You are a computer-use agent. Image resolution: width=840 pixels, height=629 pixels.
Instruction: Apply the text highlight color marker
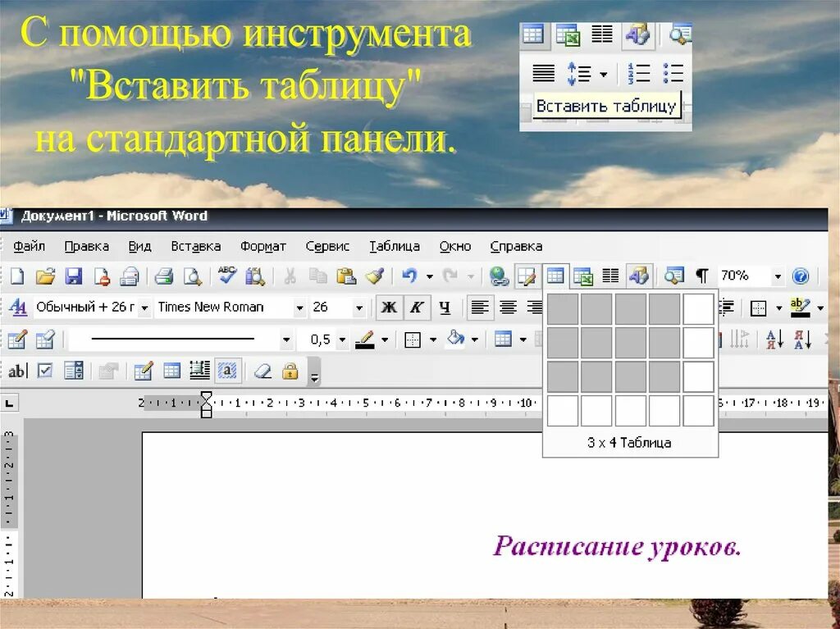(x=801, y=308)
